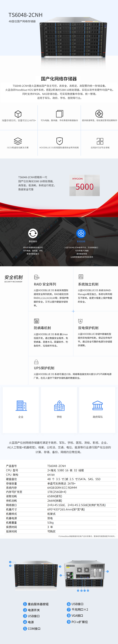Click the UPS保护机制 heading
Image resolution: width=118 pixels, height=644 pixels.
pyautogui.click(x=44, y=368)
